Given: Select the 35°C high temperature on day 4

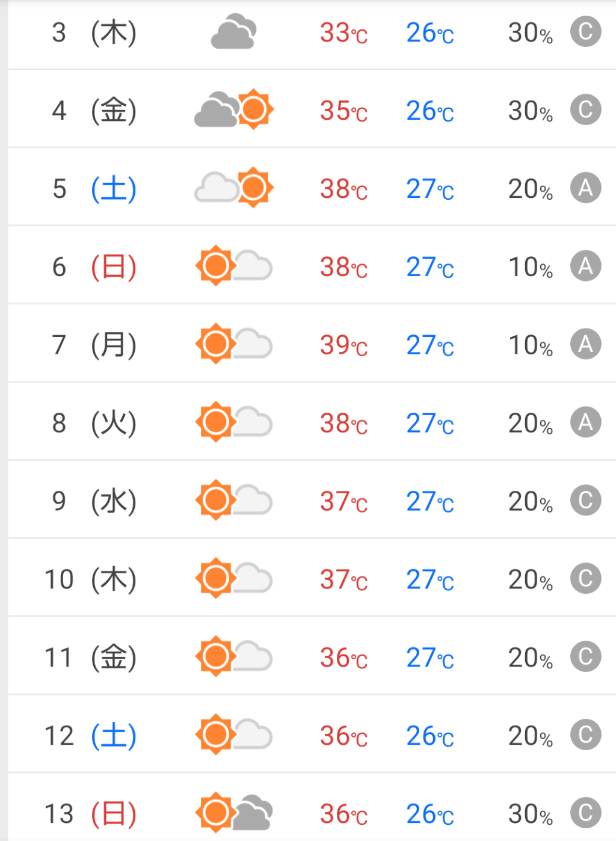Looking at the screenshot, I should tap(343, 111).
